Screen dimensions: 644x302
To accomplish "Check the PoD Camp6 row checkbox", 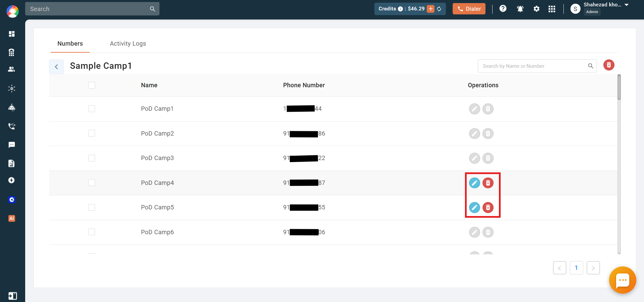I will 92,232.
